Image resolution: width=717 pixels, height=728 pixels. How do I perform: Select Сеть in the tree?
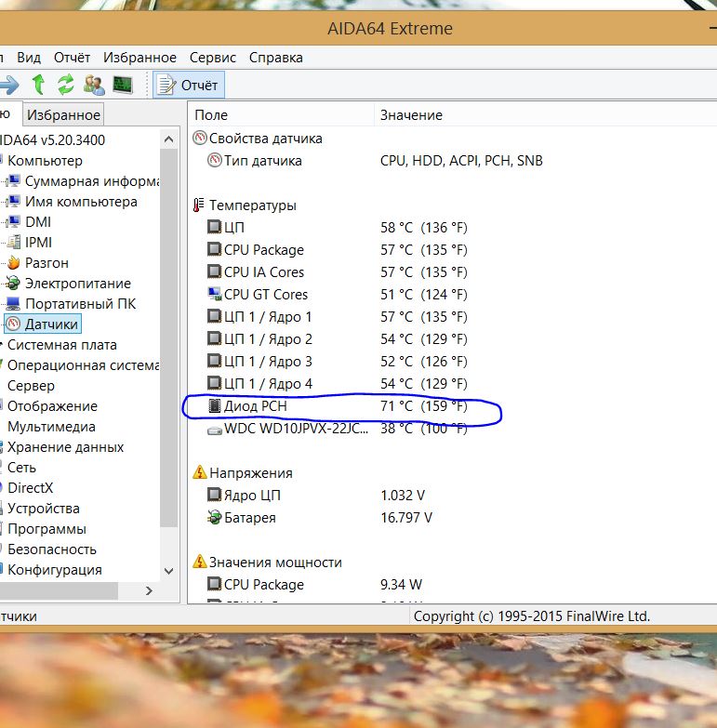click(21, 468)
